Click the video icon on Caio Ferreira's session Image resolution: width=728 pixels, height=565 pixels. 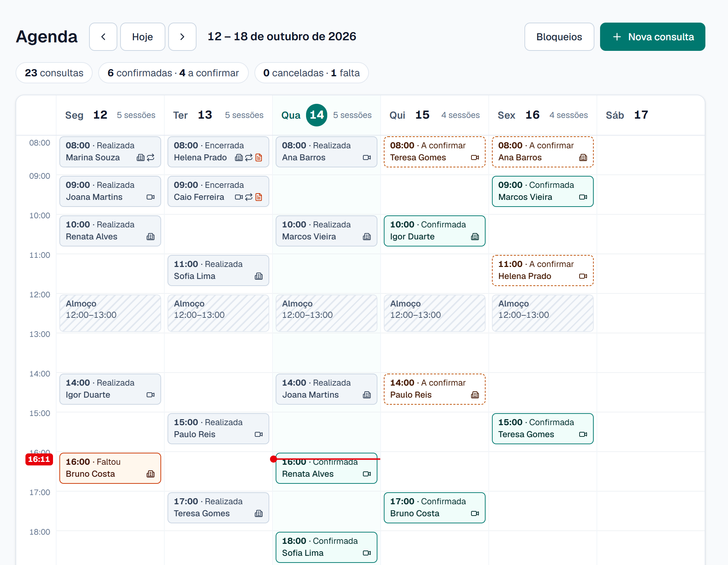click(239, 197)
